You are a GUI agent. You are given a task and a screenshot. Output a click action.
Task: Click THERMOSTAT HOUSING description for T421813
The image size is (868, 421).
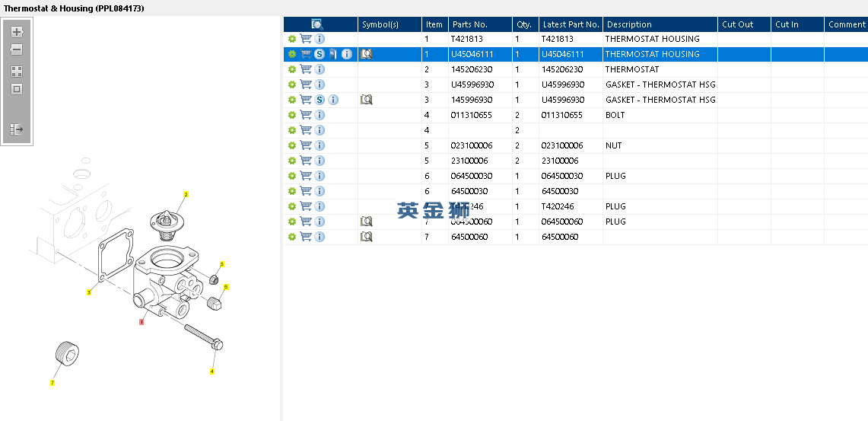660,39
